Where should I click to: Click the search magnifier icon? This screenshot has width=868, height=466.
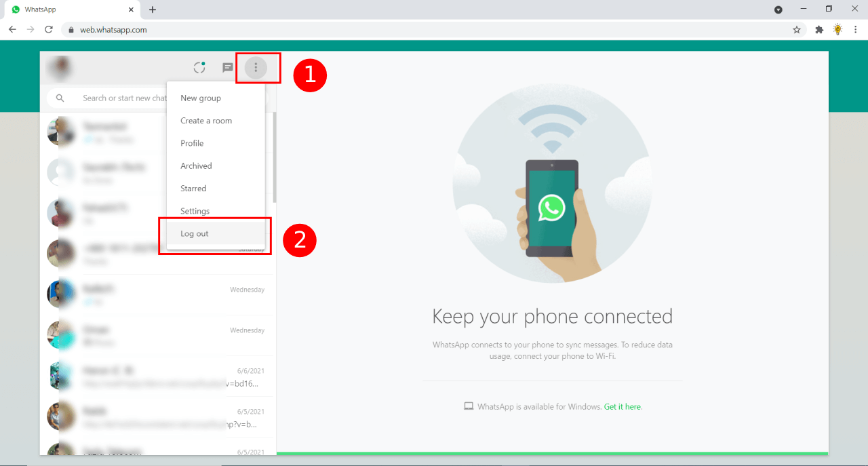pyautogui.click(x=60, y=98)
